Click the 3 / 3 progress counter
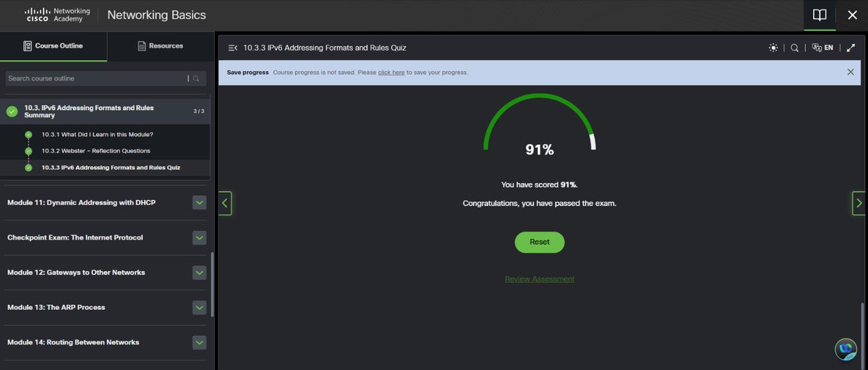 199,111
